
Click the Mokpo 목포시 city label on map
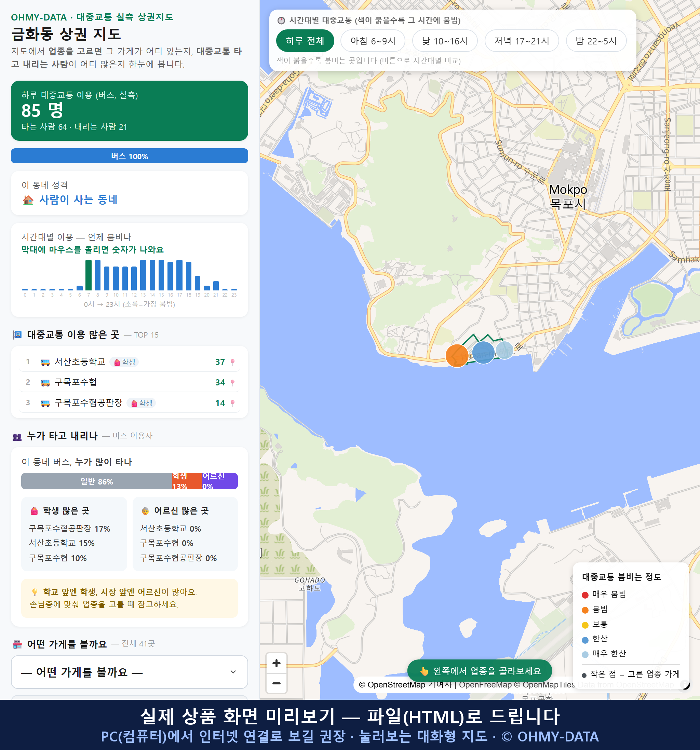tap(567, 196)
